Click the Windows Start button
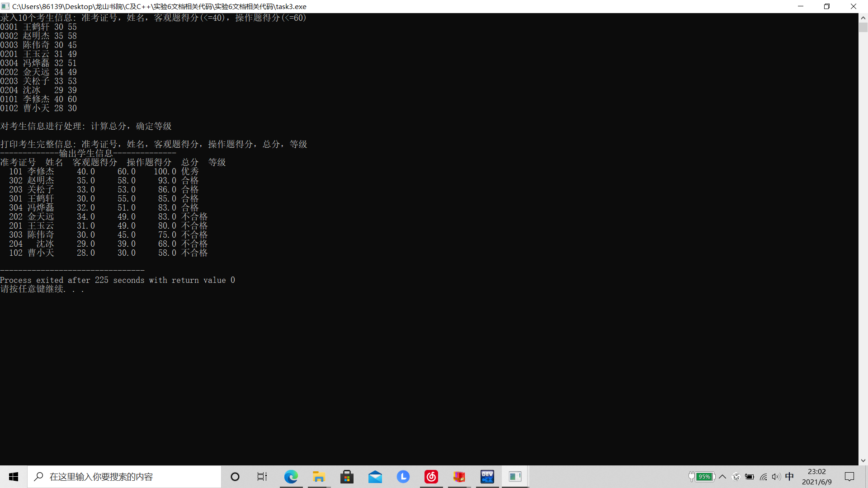868x488 pixels. (14, 477)
